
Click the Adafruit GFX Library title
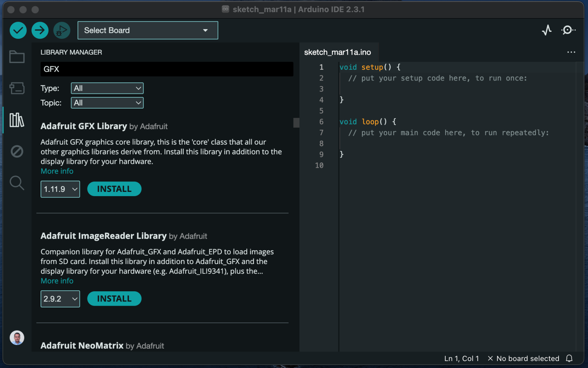point(84,126)
